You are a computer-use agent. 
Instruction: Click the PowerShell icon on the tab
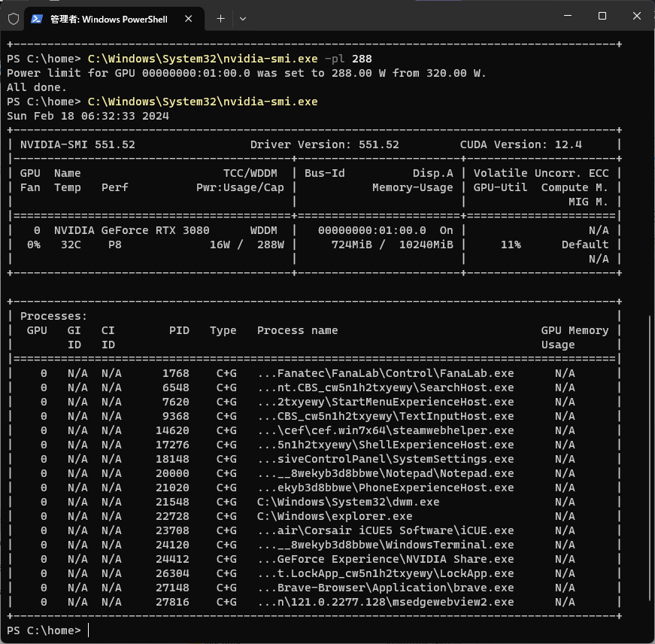[37, 19]
